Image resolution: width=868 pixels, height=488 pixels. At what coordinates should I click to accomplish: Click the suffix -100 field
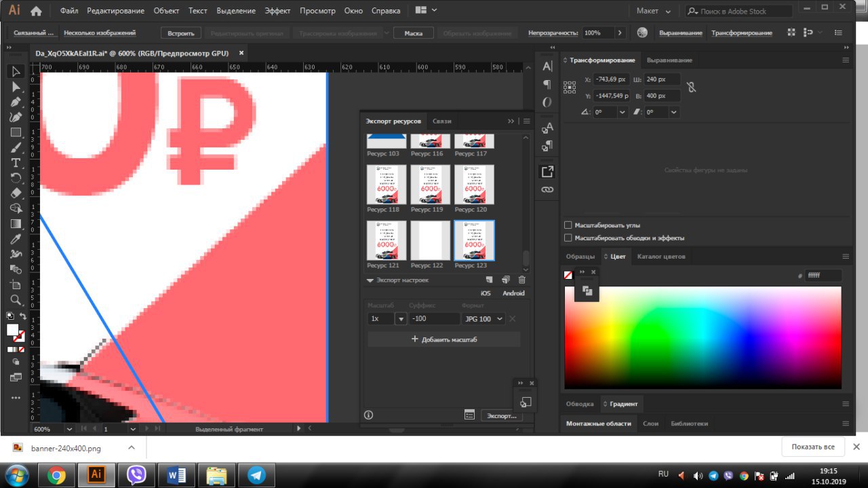pos(434,319)
